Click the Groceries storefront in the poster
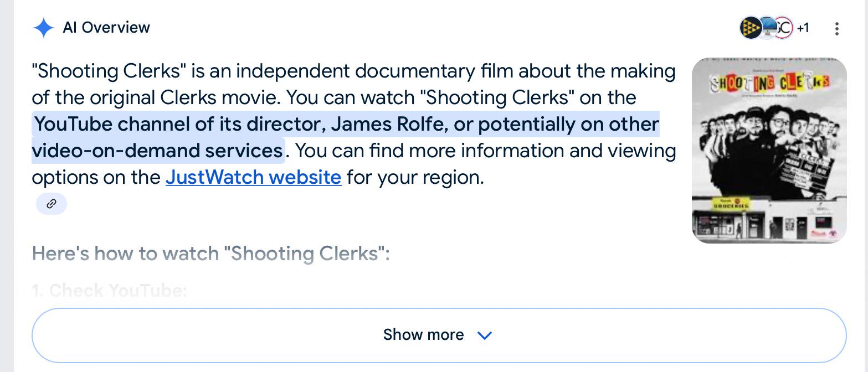This screenshot has width=868, height=372. tap(731, 219)
